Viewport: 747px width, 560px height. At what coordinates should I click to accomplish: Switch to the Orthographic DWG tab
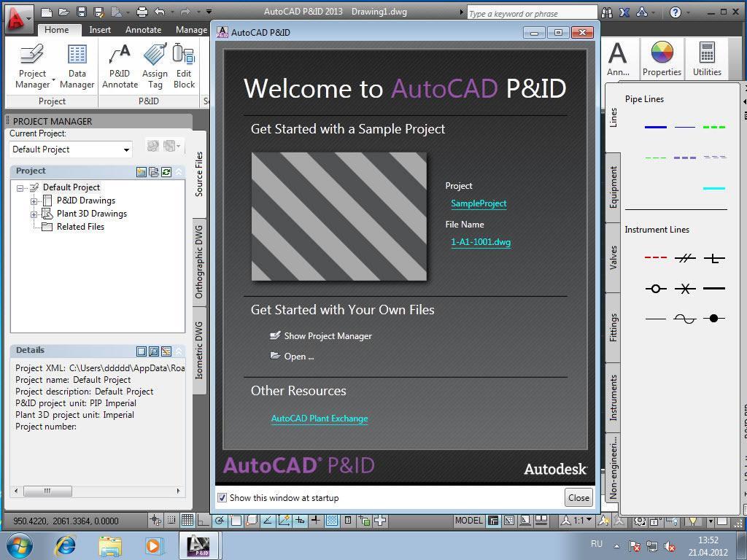[199, 262]
